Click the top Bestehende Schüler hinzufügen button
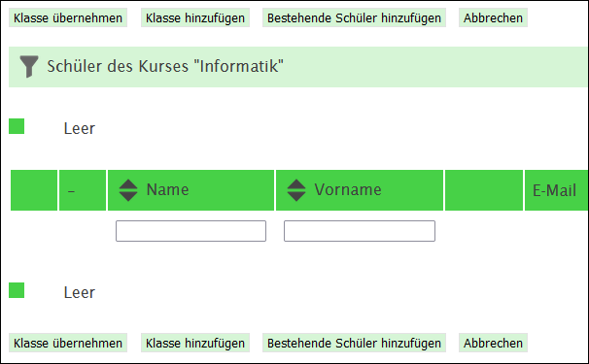 354,17
